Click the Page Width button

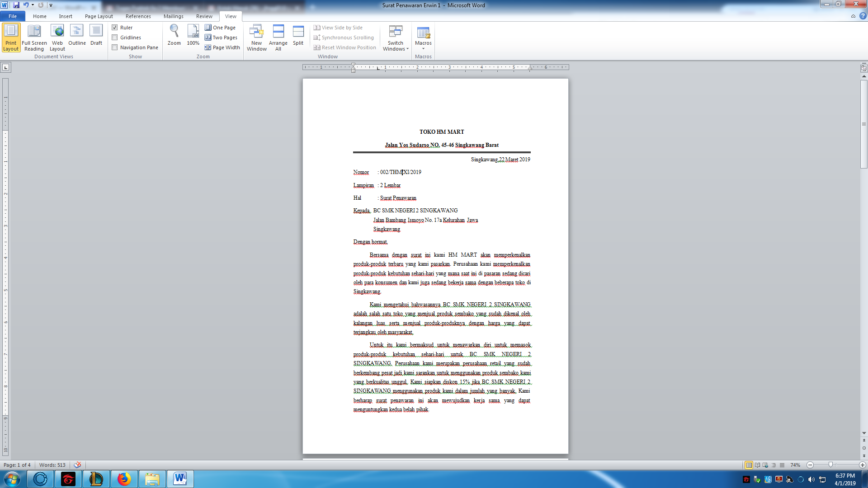click(222, 47)
